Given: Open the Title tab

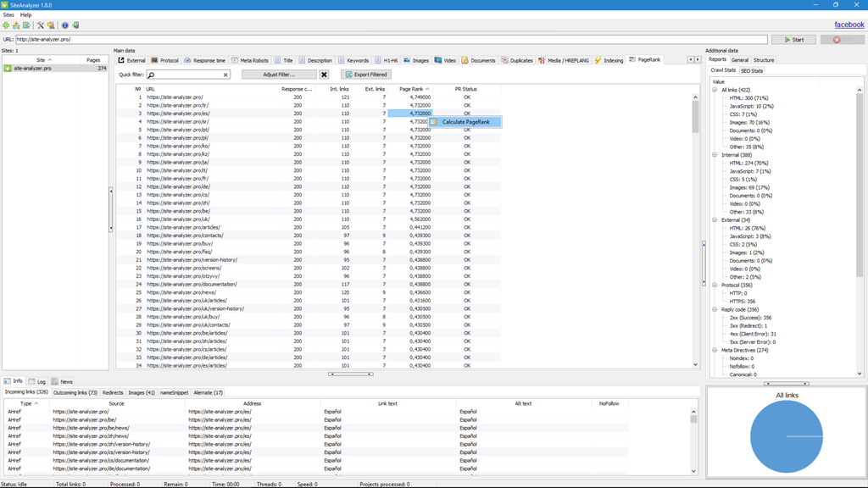Looking at the screenshot, I should [x=284, y=60].
